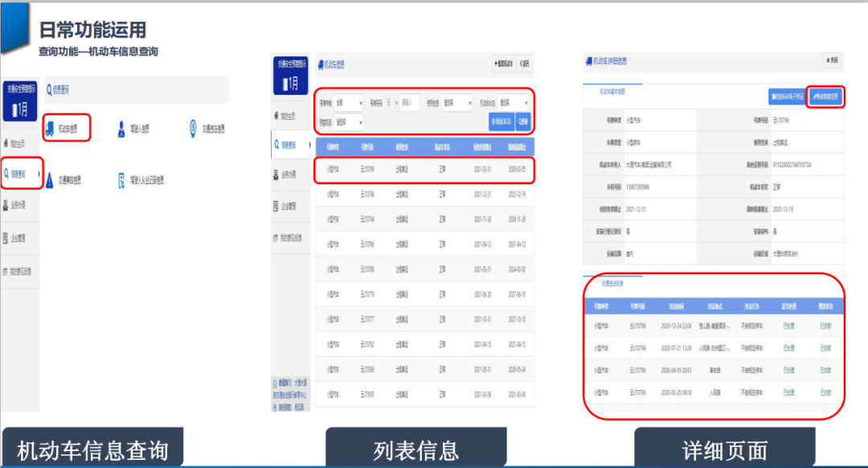Expand the 号牌种类 dropdown showing 全部

pos(349,103)
